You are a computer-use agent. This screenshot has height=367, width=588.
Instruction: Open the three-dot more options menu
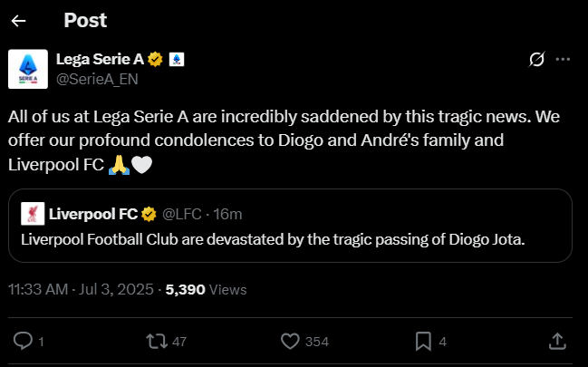pos(563,59)
